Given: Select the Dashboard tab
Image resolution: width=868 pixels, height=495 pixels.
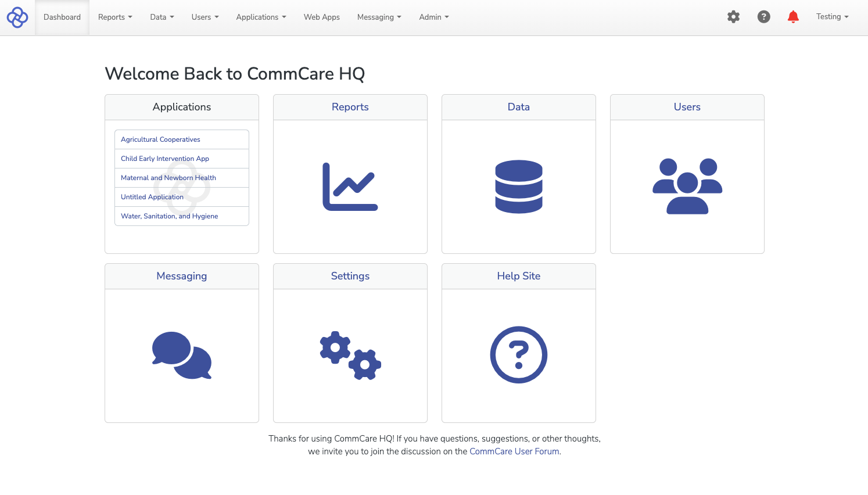Looking at the screenshot, I should coord(62,17).
